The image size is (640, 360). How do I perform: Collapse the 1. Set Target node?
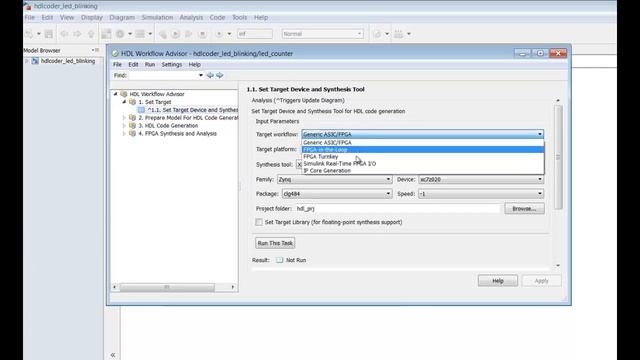tap(124, 102)
